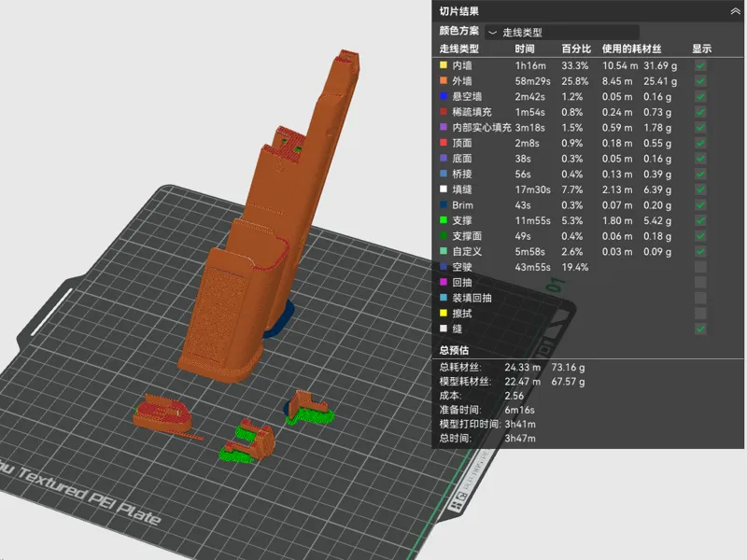Enable visibility checkbox for 装填回抽

(700, 298)
